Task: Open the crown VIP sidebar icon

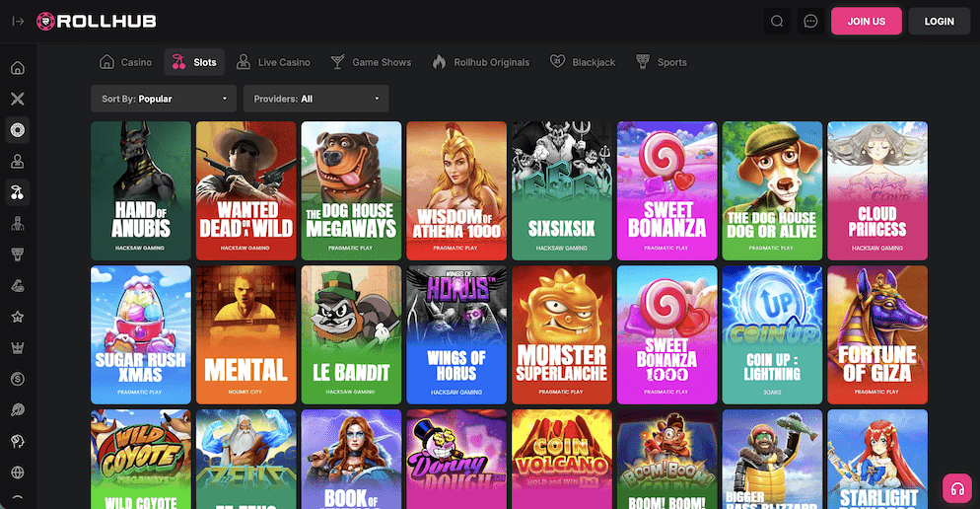Action: (x=18, y=348)
